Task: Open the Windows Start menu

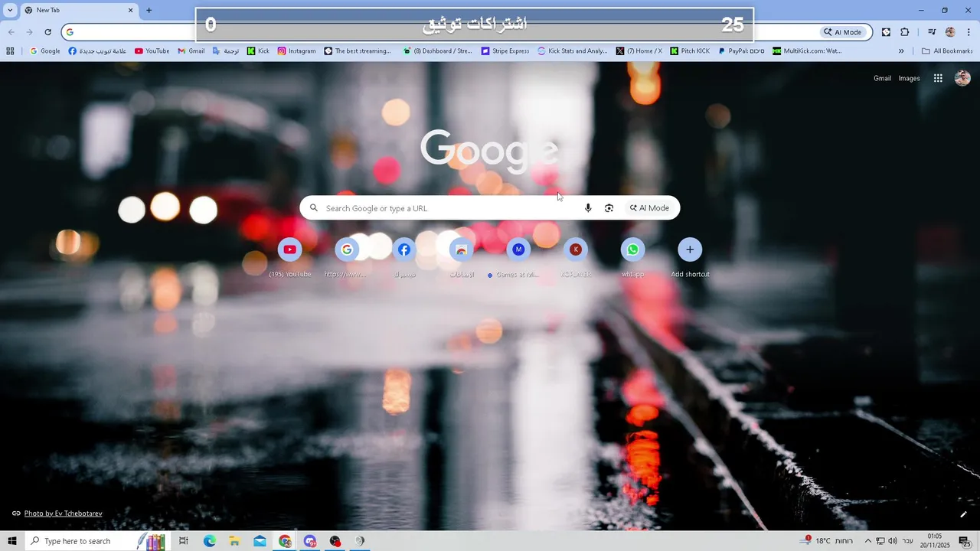Action: [11, 541]
